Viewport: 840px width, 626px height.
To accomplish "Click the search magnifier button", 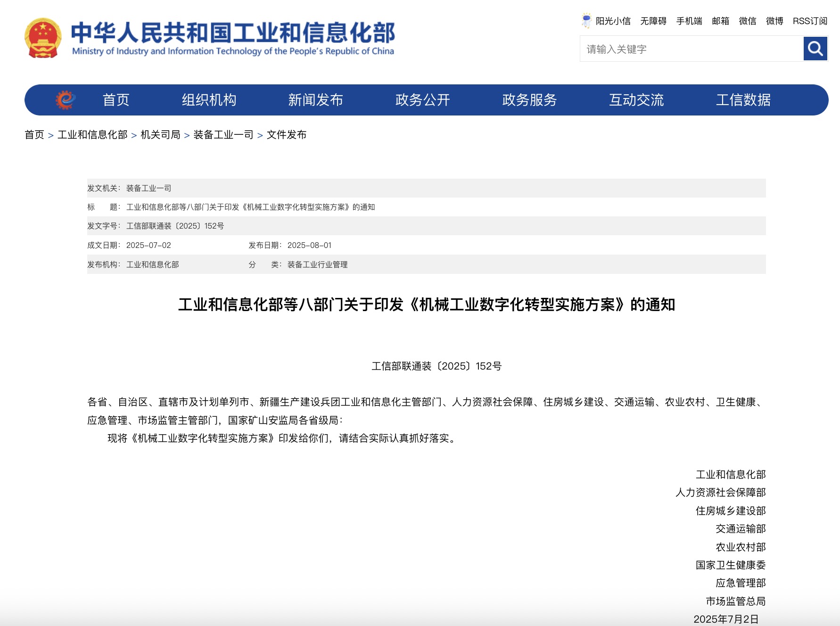I will pyautogui.click(x=815, y=49).
